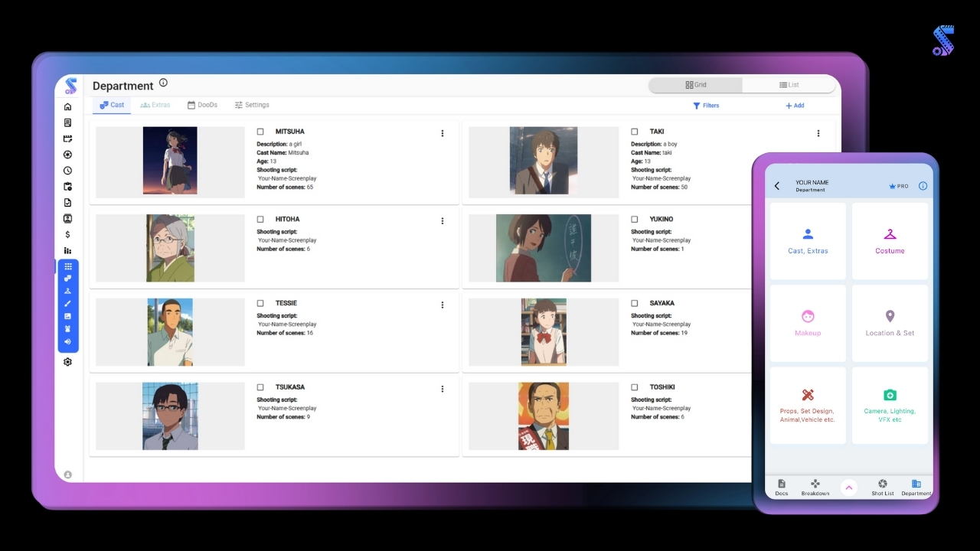The image size is (980, 551).
Task: Expand the pink up-arrow button on mobile
Action: 848,487
